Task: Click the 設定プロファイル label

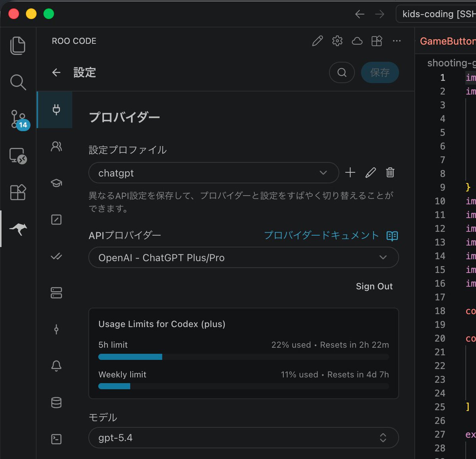Action: pos(127,150)
